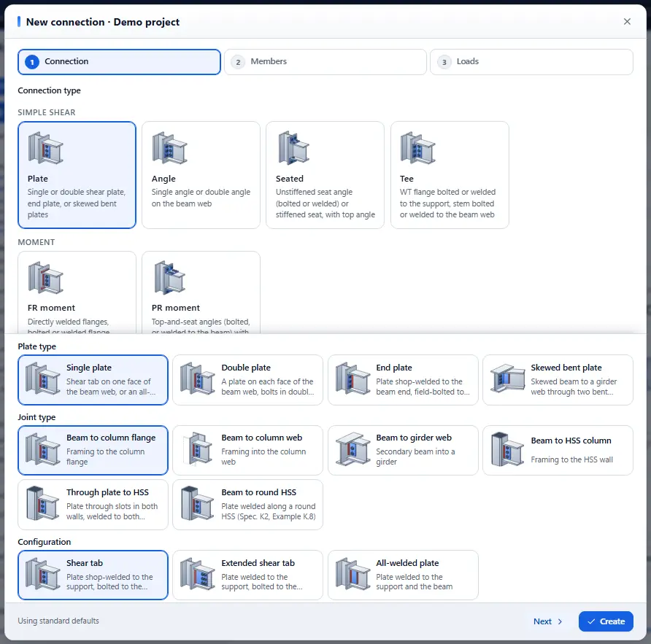The height and width of the screenshot is (644, 651).
Task: Select the Tee connection icon
Action: pos(417,148)
